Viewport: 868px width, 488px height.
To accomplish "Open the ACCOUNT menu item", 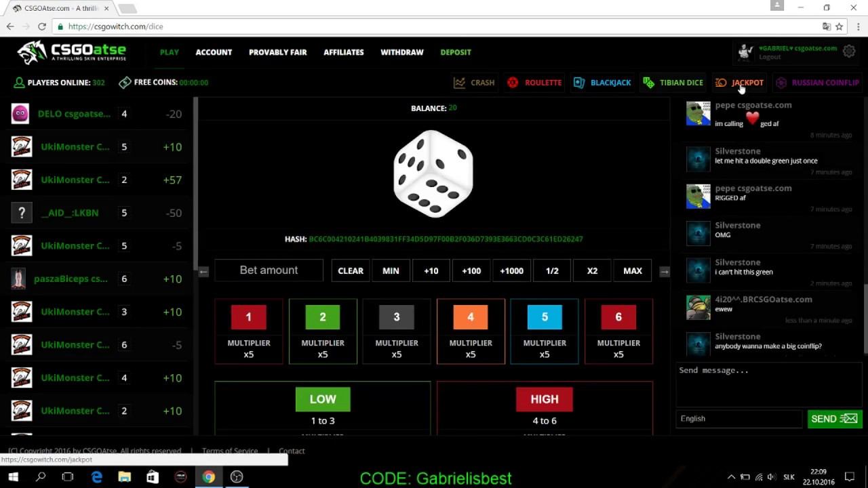I will pos(214,52).
